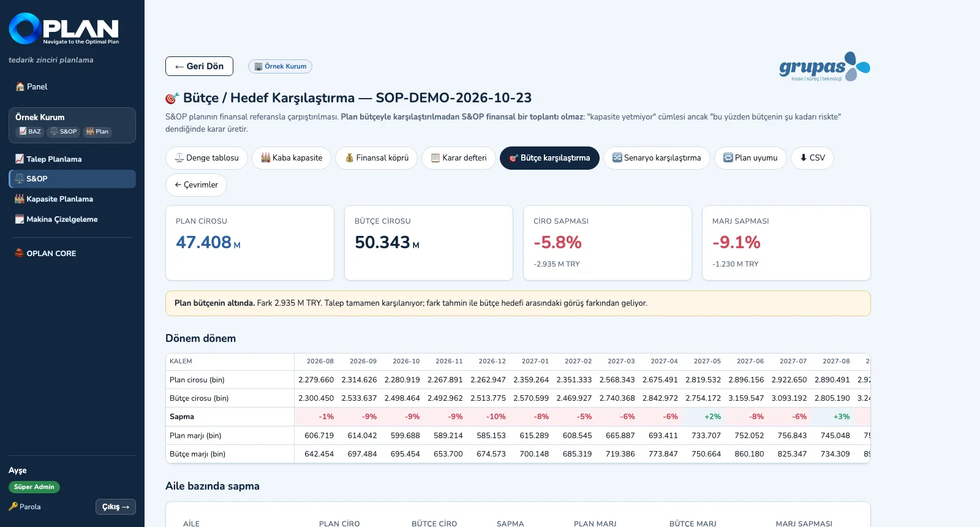Click the Ciro Sapması -5.8% value

(557, 243)
